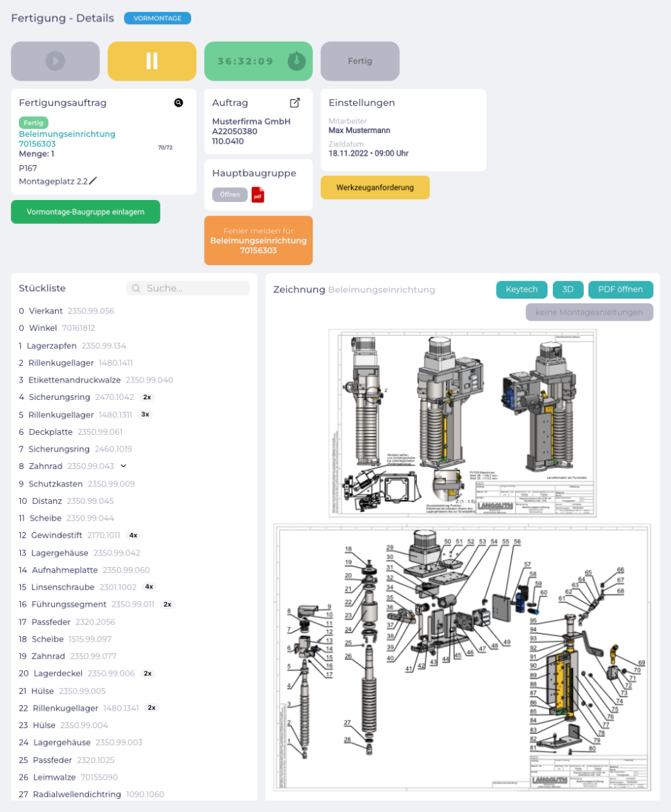671x812 pixels.
Task: Open the search icon in Fertigungsauftrag card
Action: point(178,103)
